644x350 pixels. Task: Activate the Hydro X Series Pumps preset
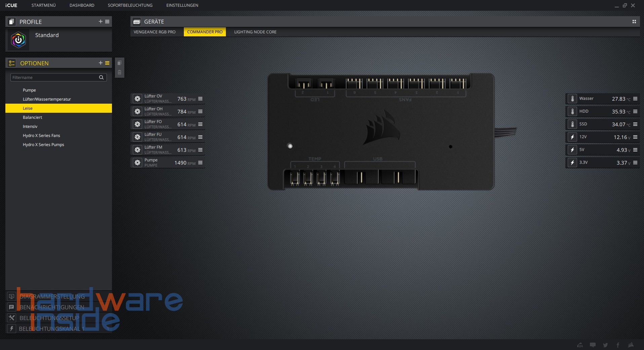(43, 144)
